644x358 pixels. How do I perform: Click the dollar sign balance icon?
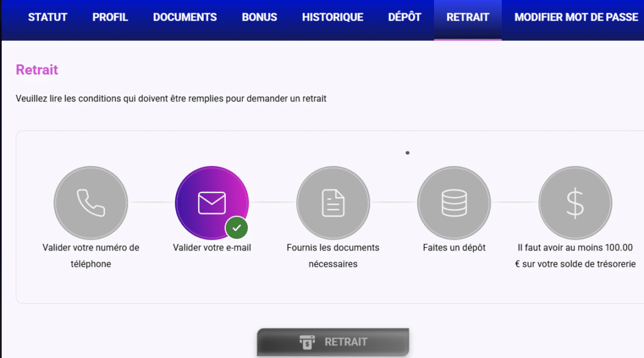[x=575, y=203]
